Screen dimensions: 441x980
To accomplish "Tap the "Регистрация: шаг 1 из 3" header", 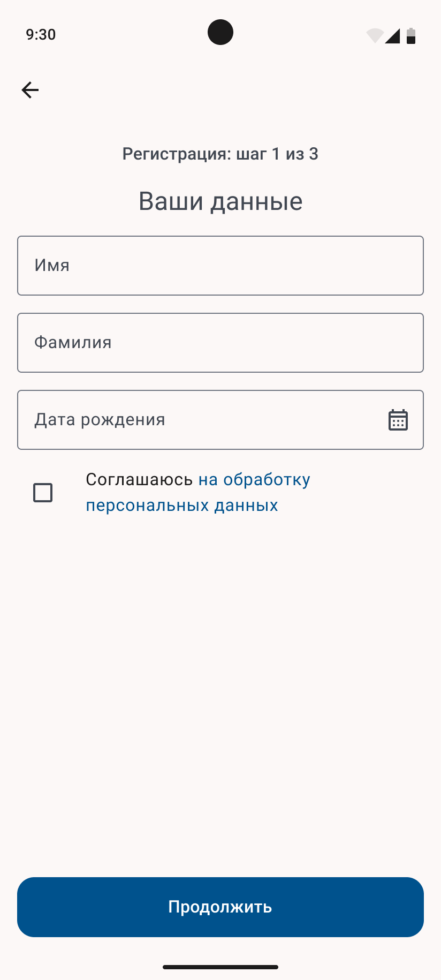I will click(221, 154).
